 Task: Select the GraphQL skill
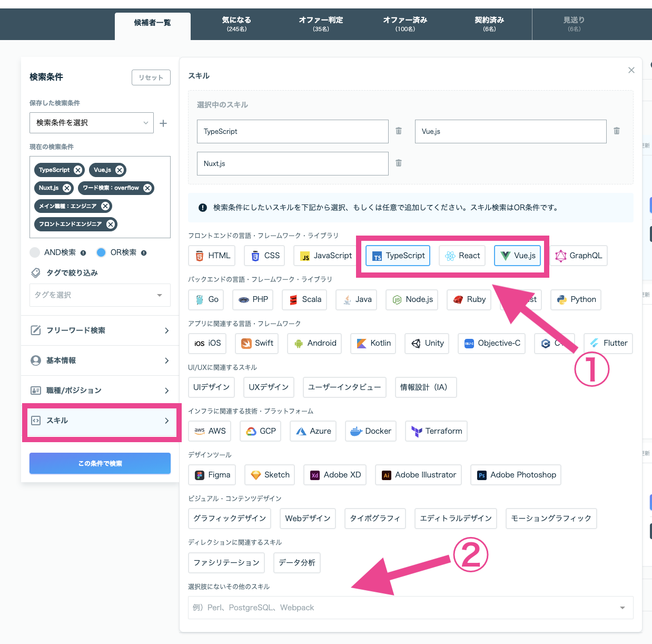click(578, 256)
